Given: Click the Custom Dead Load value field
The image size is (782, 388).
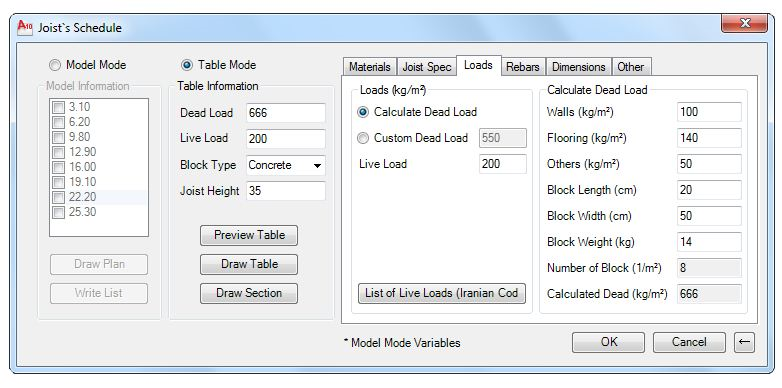Looking at the screenshot, I should tap(503, 138).
